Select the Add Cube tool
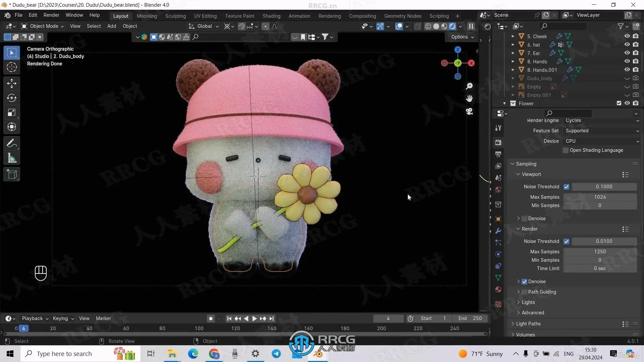Screen dimensions: 644x362 pyautogui.click(x=12, y=174)
